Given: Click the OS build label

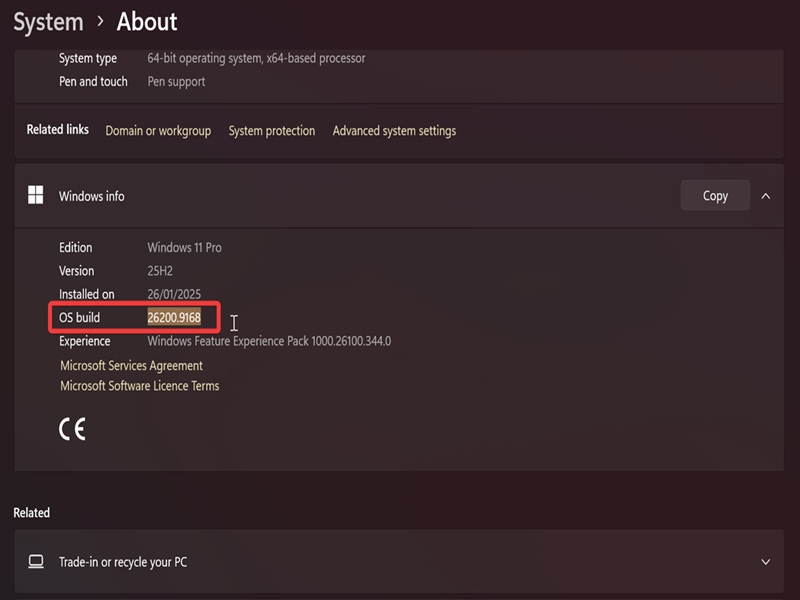Looking at the screenshot, I should coord(79,317).
